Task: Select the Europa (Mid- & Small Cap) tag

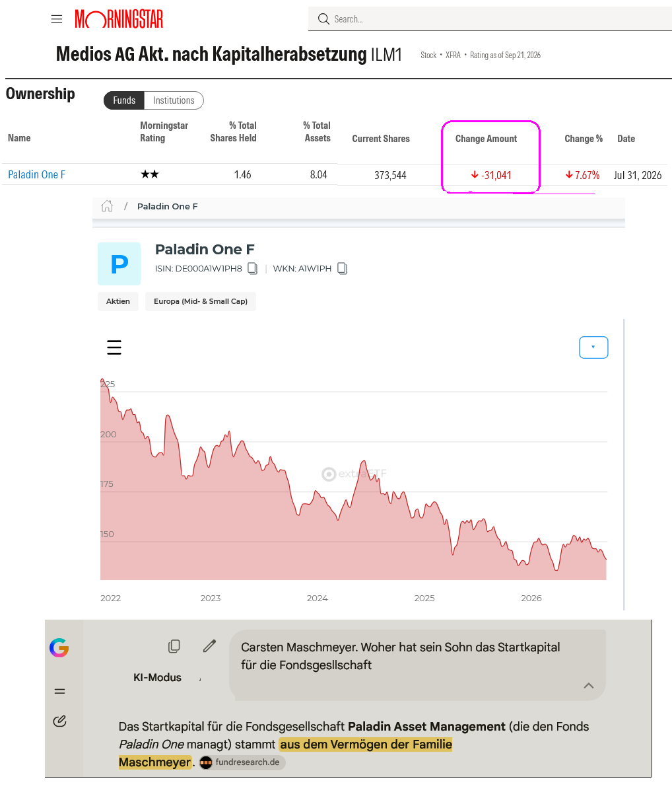Action: click(201, 301)
